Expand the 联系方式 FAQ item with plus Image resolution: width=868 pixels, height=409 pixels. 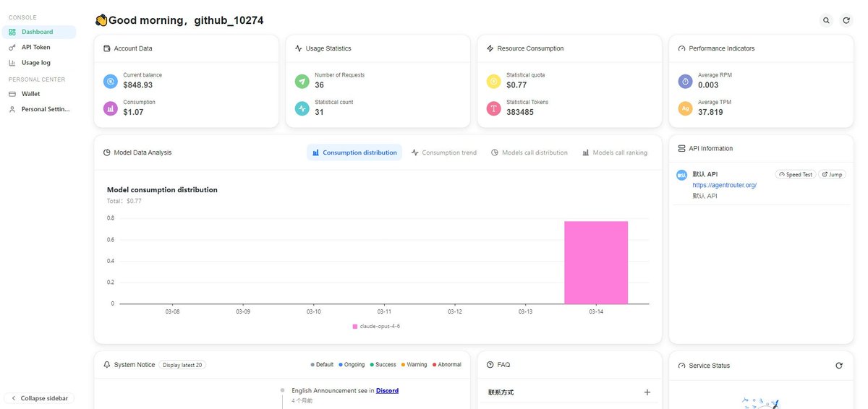tap(647, 392)
